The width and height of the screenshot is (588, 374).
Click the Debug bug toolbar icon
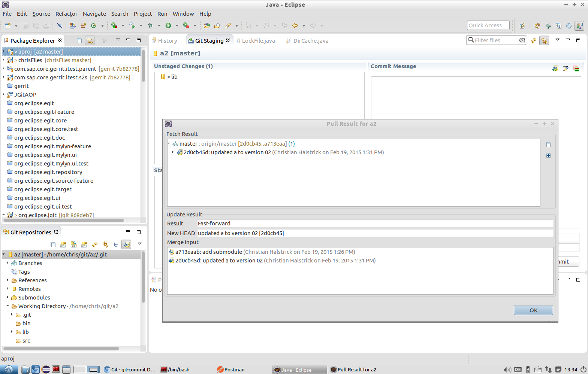click(x=150, y=25)
